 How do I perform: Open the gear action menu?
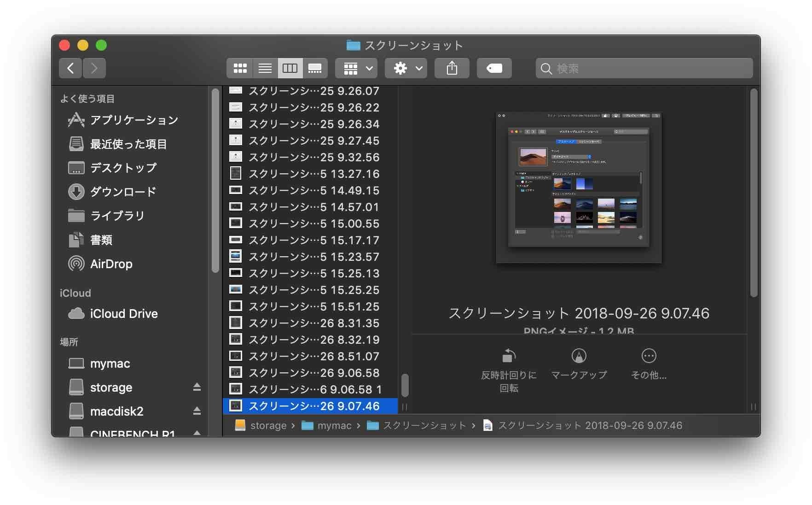click(406, 68)
